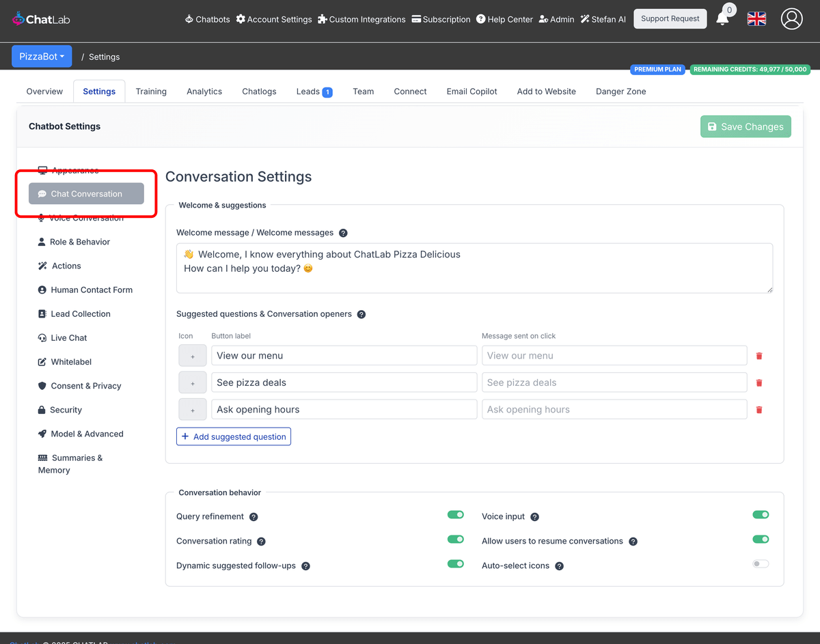This screenshot has height=644, width=820.
Task: Toggle Dynamic suggested follow-ups switch
Action: coord(456,564)
